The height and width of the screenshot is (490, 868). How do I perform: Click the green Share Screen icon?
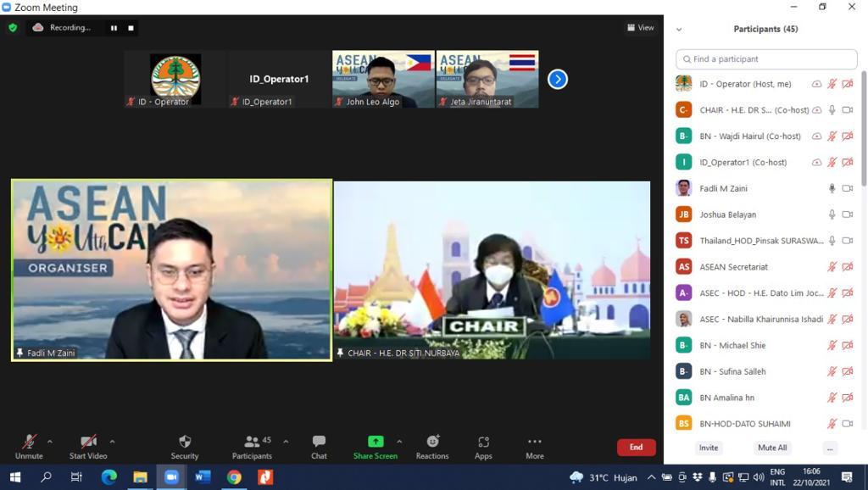(375, 442)
